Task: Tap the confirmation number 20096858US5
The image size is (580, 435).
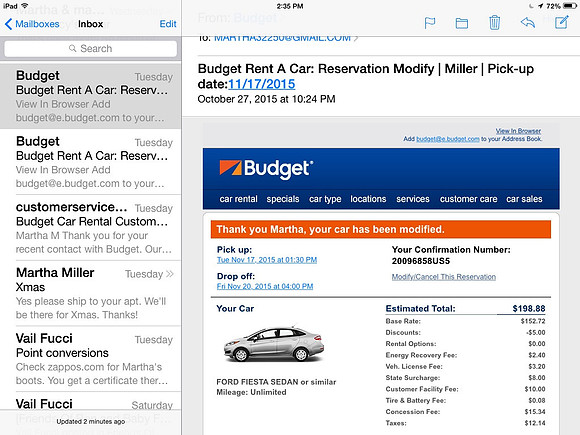Action: pyautogui.click(x=421, y=261)
